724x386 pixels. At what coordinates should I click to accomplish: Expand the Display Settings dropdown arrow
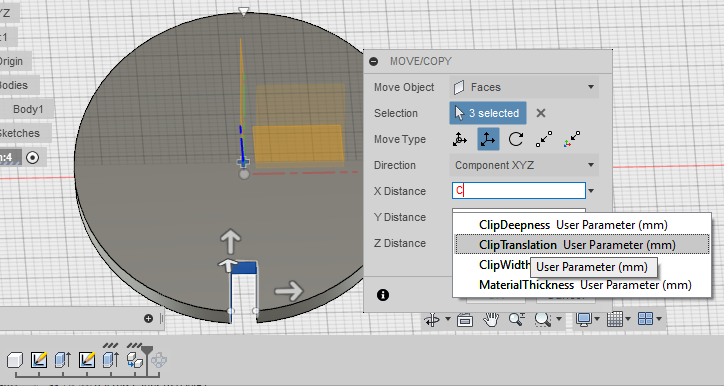click(x=597, y=319)
